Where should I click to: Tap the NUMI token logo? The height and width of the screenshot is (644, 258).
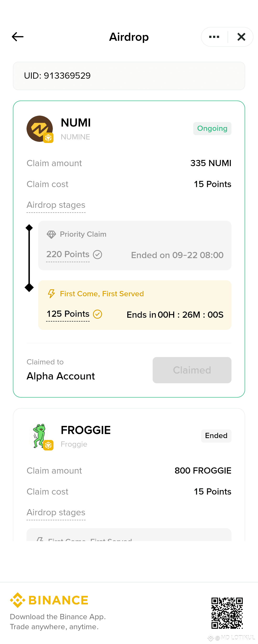40,129
